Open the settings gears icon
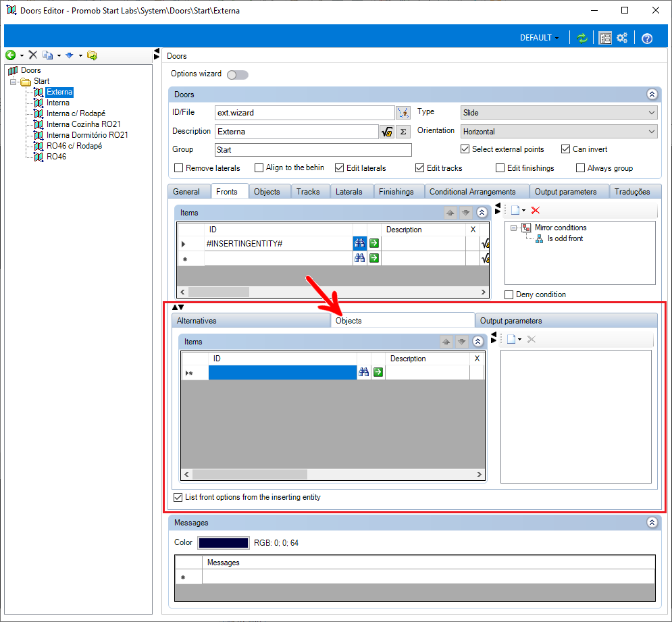 622,38
